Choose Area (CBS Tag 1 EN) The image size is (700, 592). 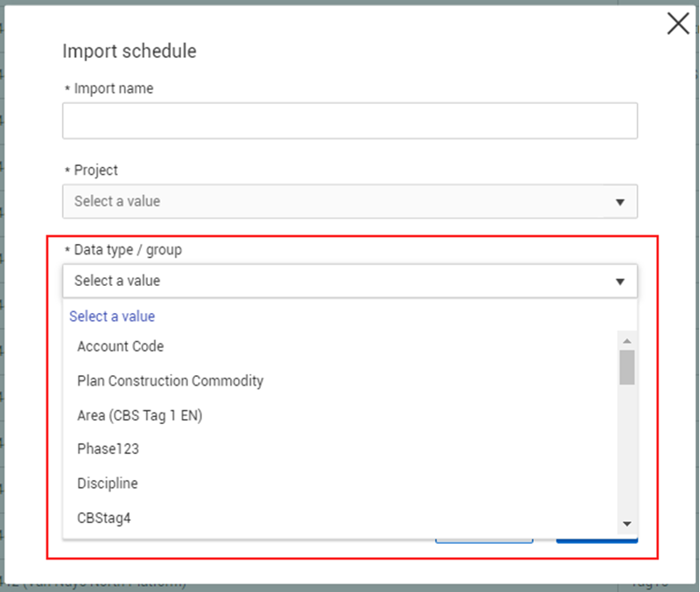pos(140,415)
